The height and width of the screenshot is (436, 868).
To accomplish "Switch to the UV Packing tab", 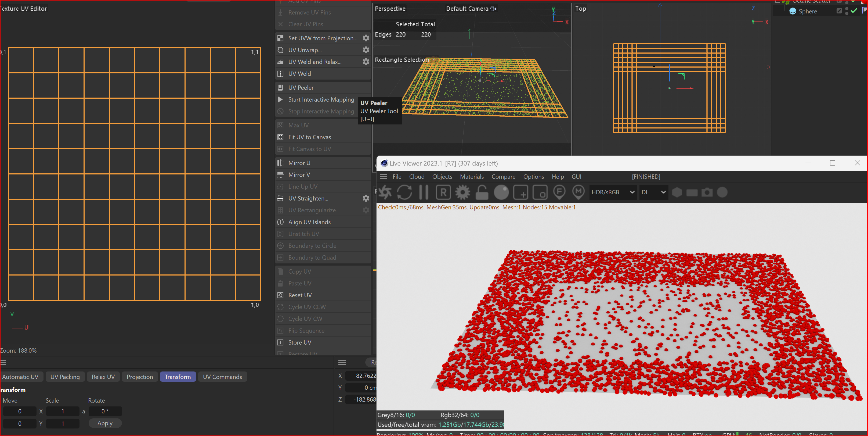I will coord(65,377).
